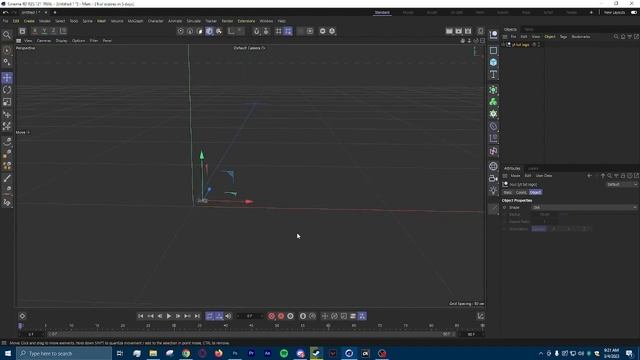The image size is (640, 360).
Task: Select the Rotate tool in left toolbar
Action: pos(7,90)
